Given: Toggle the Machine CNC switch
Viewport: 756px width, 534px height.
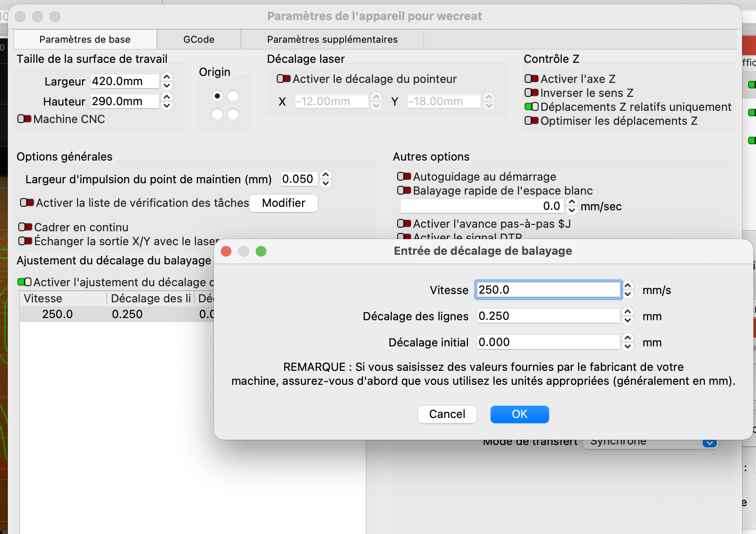Looking at the screenshot, I should [24, 119].
